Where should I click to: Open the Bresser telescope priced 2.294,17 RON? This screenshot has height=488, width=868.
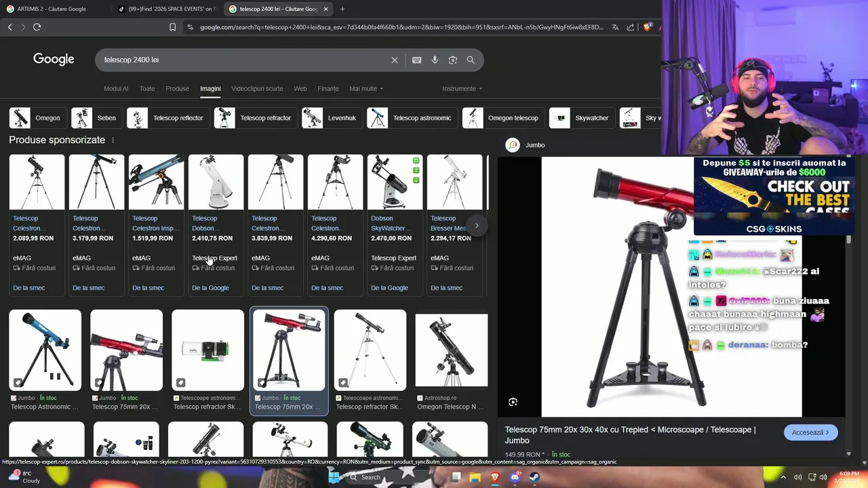(x=454, y=225)
